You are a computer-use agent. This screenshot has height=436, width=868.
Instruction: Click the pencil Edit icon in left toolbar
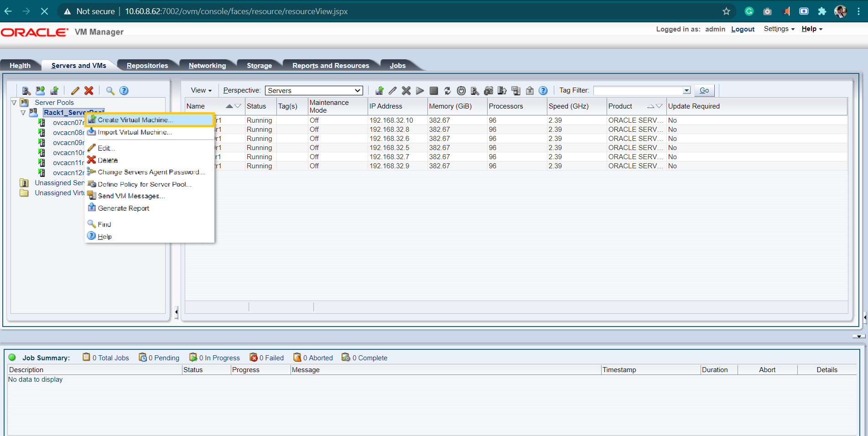point(75,90)
